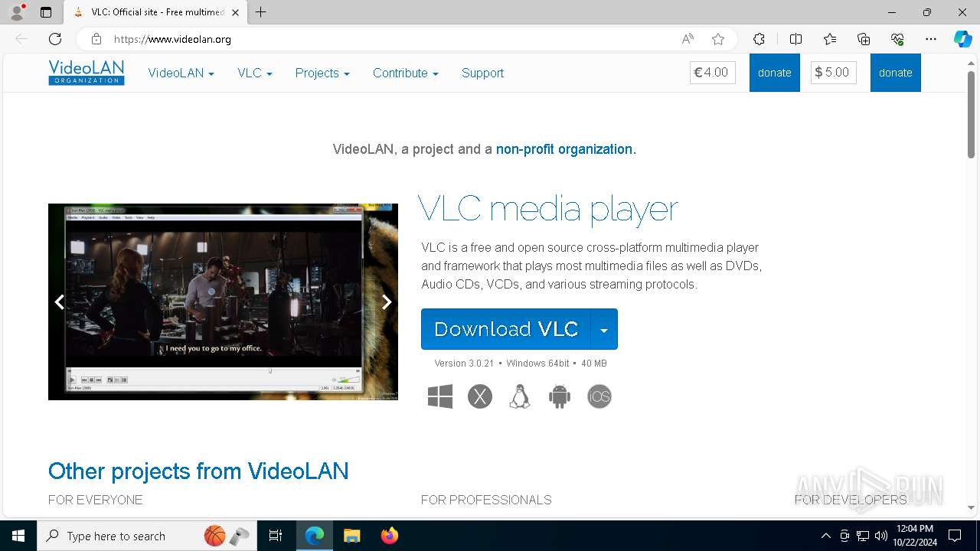Open Download VLC dropdown arrow
The height and width of the screenshot is (551, 980).
[x=604, y=329]
